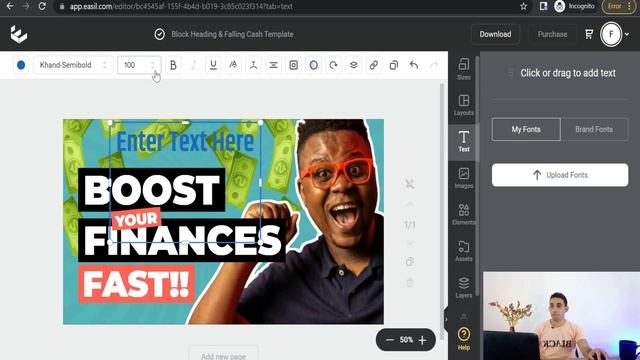Bookmark page with the star icon
This screenshot has height=360, width=640.
coord(524,6)
